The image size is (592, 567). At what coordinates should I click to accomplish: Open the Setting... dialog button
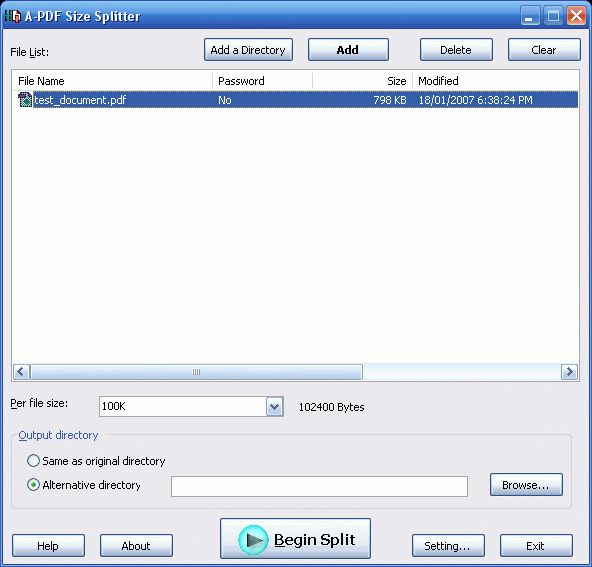(448, 545)
